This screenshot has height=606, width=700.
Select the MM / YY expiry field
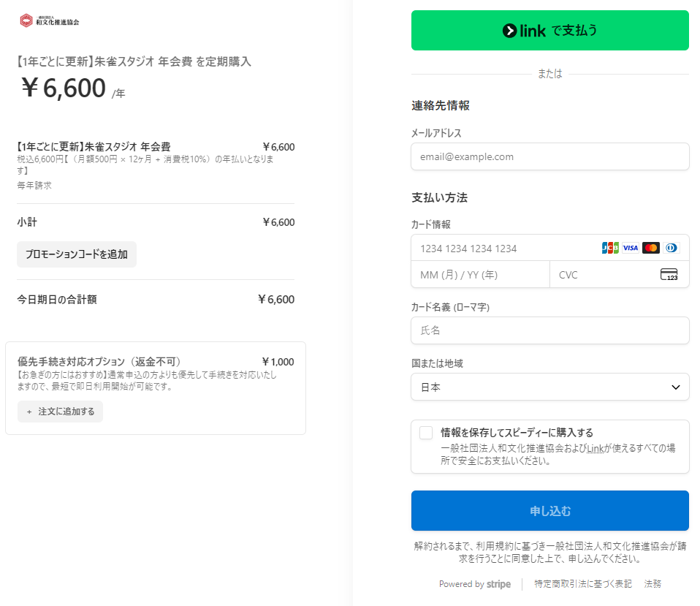(x=479, y=275)
